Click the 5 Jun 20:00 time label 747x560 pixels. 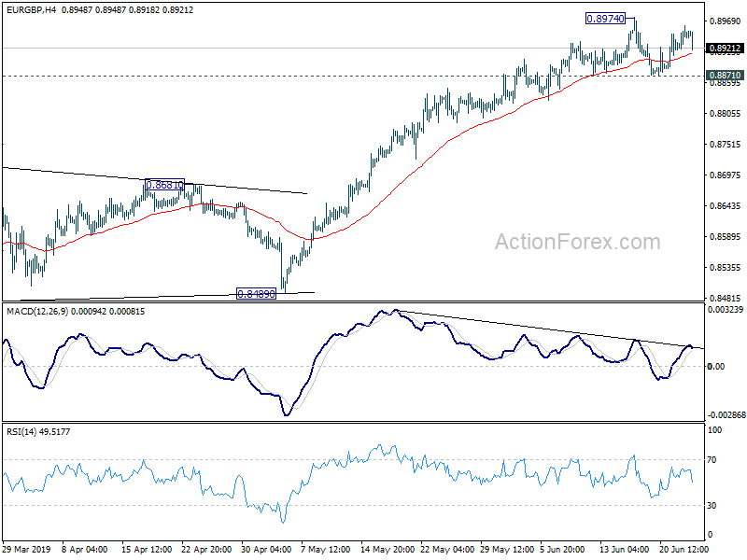tap(562, 549)
